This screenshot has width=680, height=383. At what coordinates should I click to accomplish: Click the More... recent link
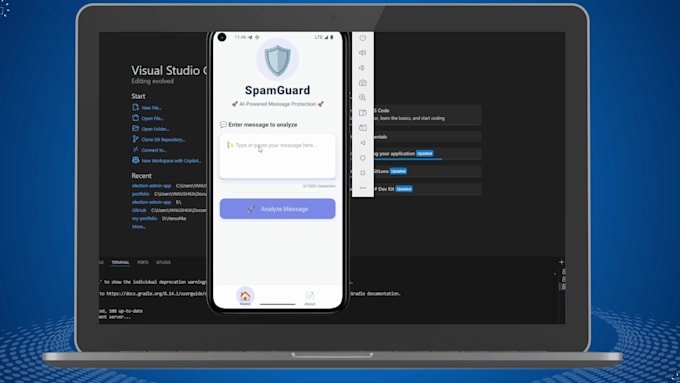pyautogui.click(x=139, y=227)
